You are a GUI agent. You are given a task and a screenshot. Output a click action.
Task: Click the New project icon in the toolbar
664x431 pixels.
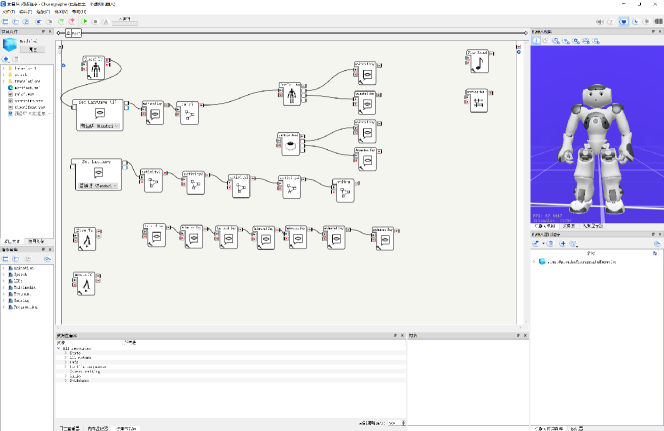6,20
